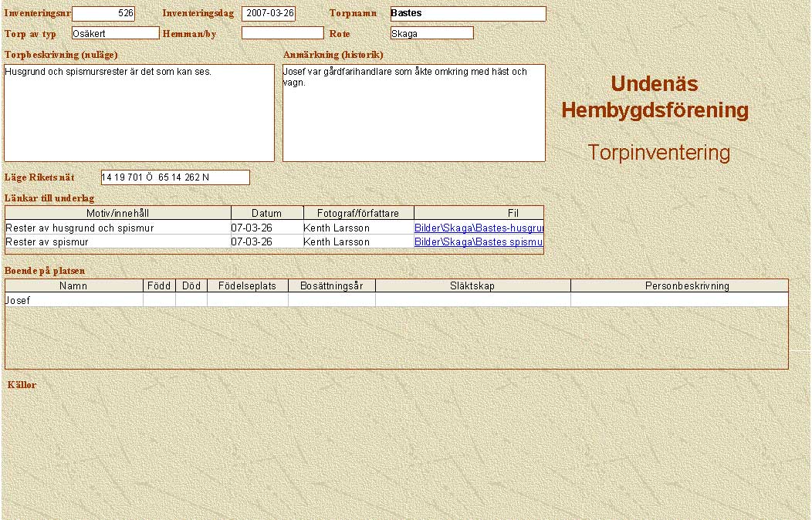The image size is (812, 520).
Task: Click the Torp av typ field Osäkert
Action: [115, 33]
